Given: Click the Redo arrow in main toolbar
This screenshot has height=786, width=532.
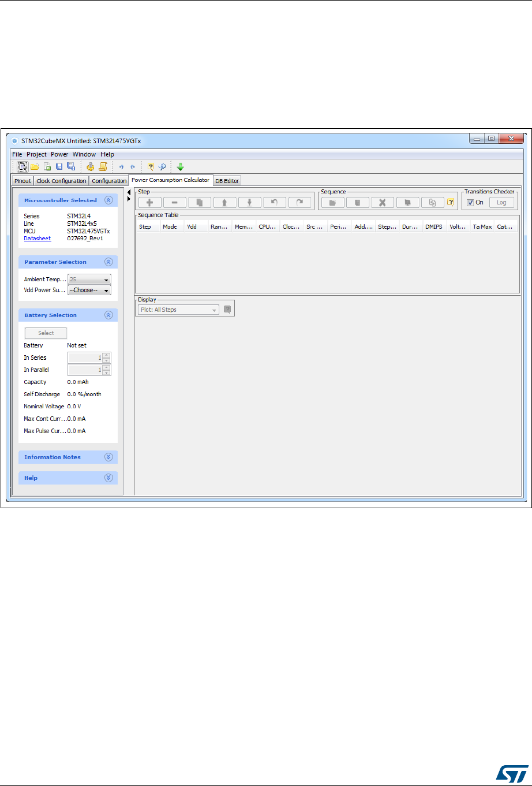Looking at the screenshot, I should 133,167.
